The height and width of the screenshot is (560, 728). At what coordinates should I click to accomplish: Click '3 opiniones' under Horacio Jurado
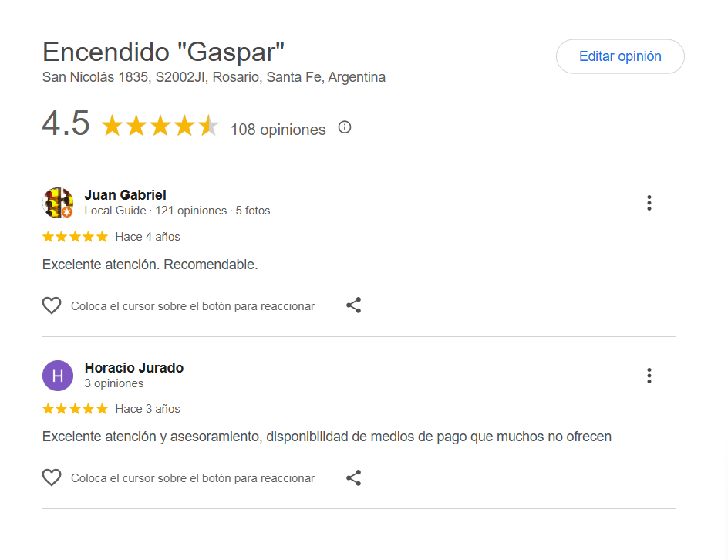click(x=114, y=383)
